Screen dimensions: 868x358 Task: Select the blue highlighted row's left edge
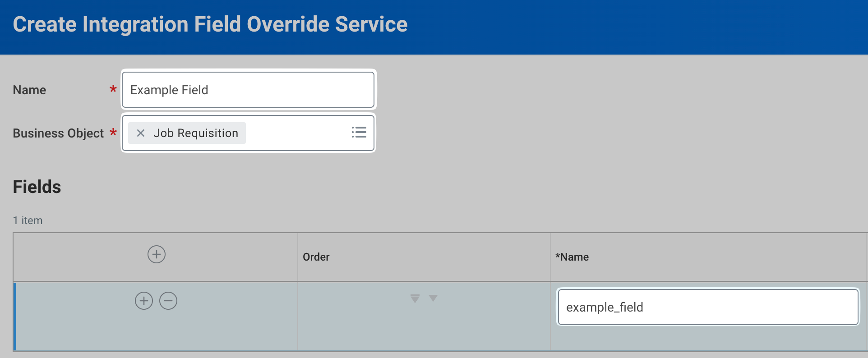(x=15, y=316)
